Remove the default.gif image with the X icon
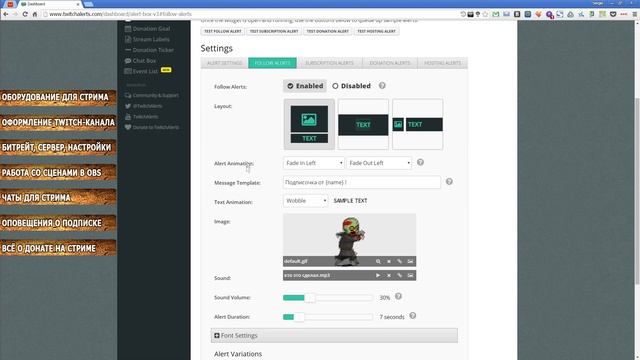 389,261
